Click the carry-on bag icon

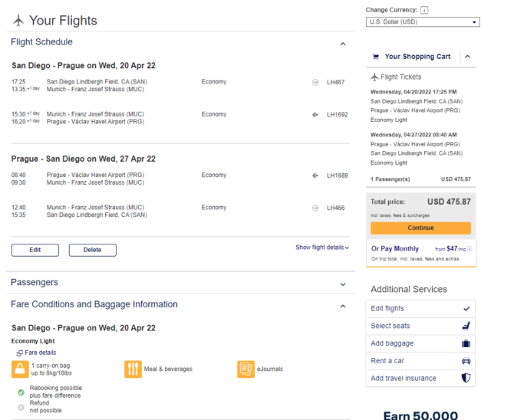pyautogui.click(x=20, y=369)
